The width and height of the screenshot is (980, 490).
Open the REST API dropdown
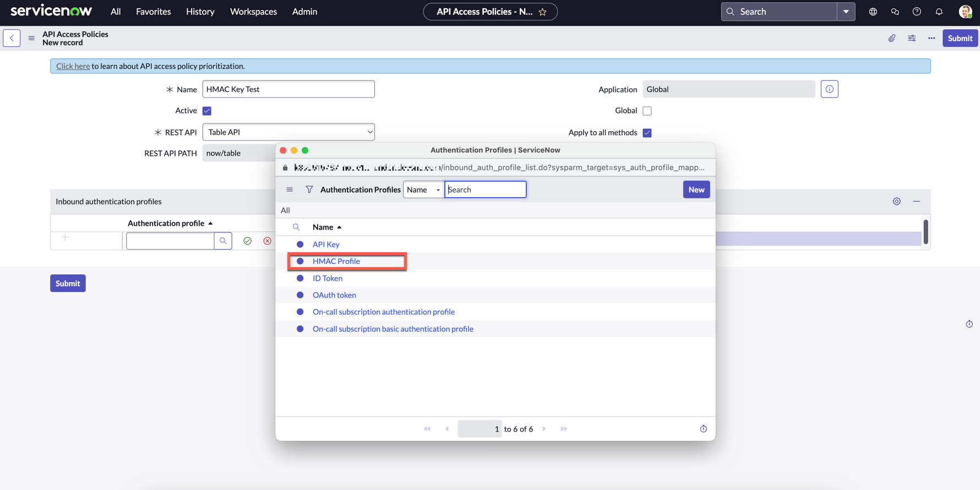coord(288,132)
